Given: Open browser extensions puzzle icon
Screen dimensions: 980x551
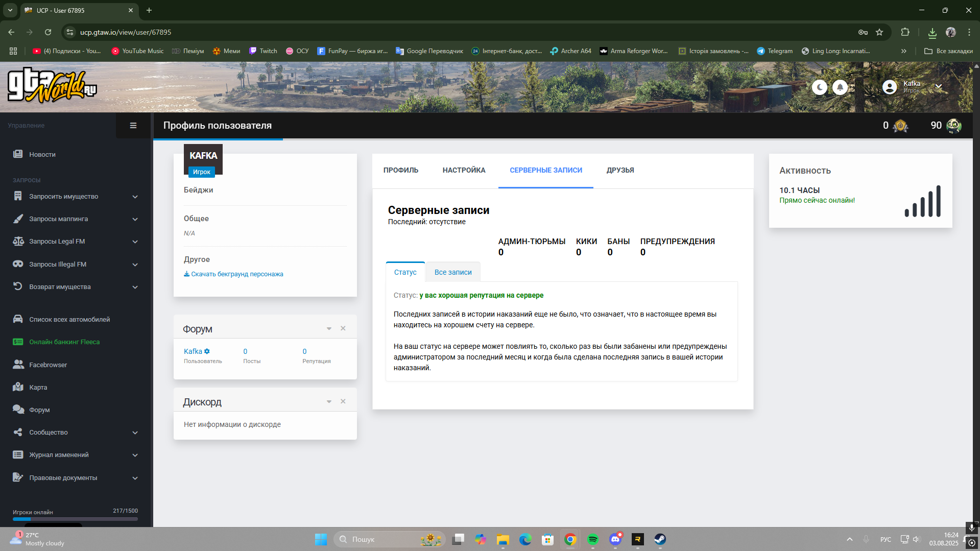Looking at the screenshot, I should click(x=905, y=32).
